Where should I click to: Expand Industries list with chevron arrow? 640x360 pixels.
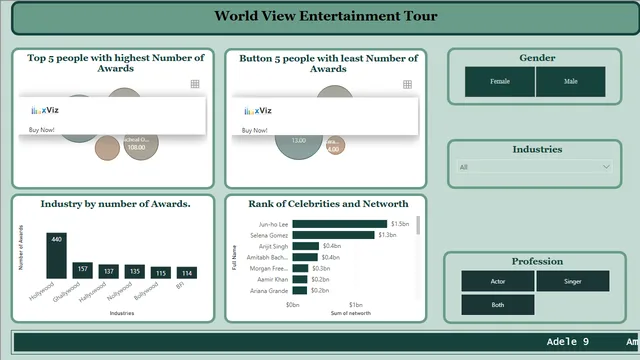pos(606,167)
